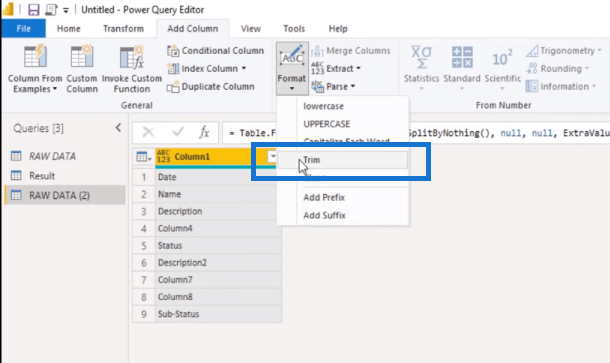610x363 pixels.
Task: Open the Information dropdown
Action: (x=561, y=86)
